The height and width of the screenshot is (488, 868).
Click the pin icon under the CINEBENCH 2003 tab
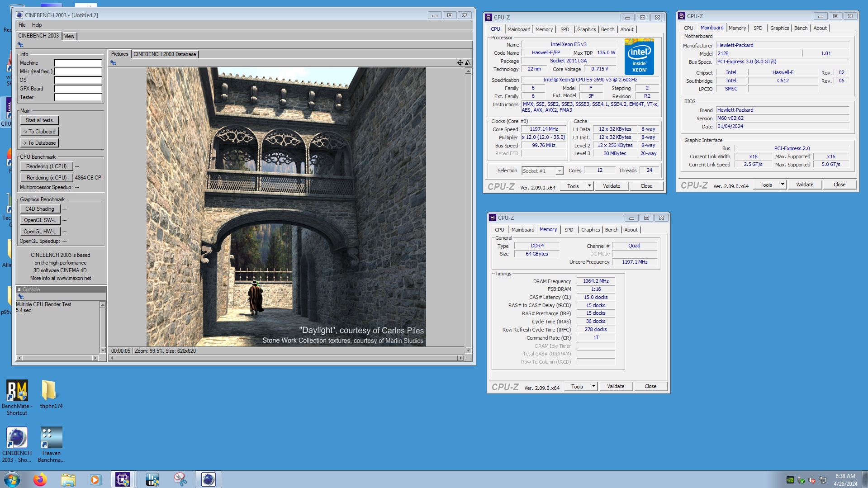[x=20, y=45]
